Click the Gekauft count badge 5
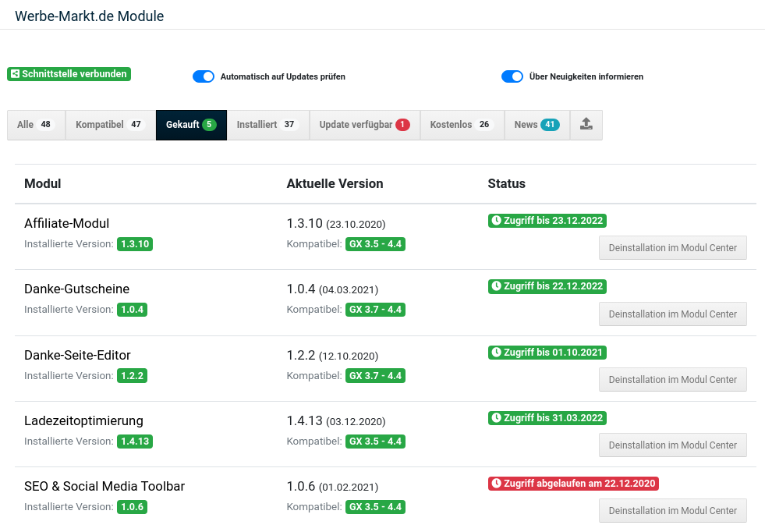The image size is (765, 532). click(x=209, y=125)
